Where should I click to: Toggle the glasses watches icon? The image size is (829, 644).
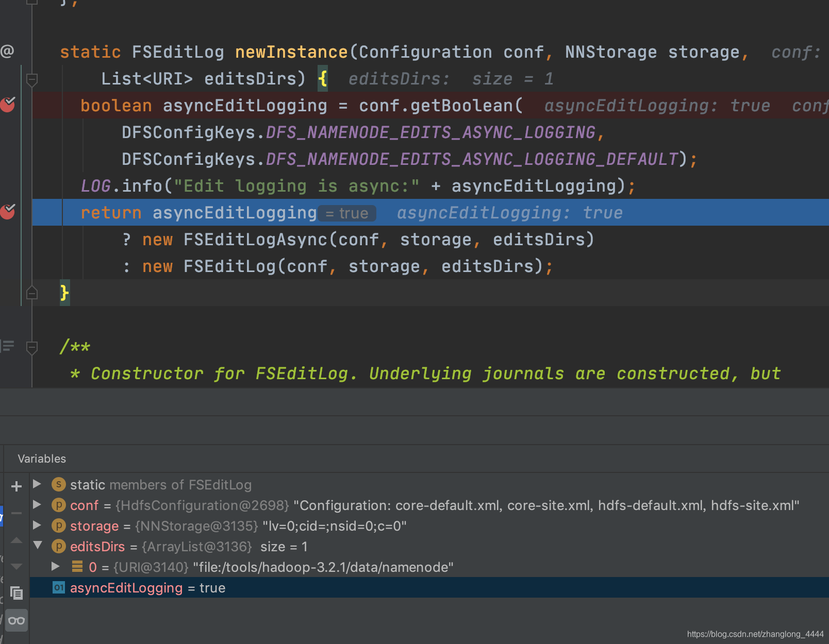(16, 620)
